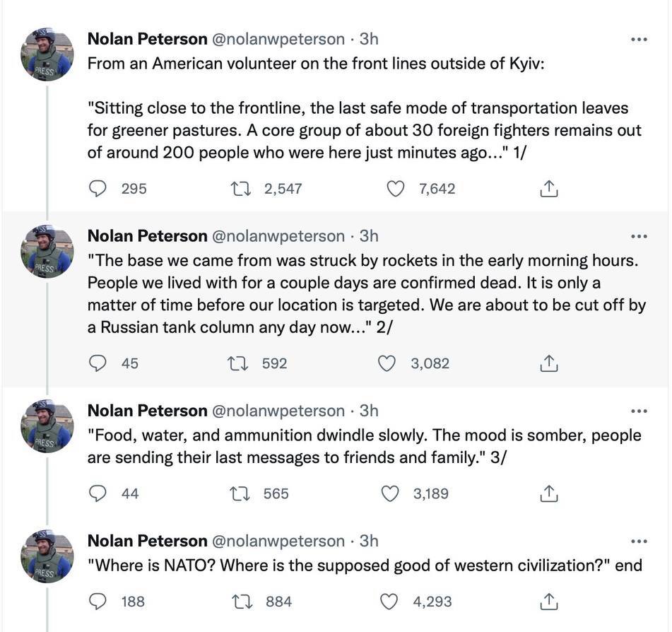Like the tweet with 4,293 likes
The image size is (672, 632).
point(389,602)
